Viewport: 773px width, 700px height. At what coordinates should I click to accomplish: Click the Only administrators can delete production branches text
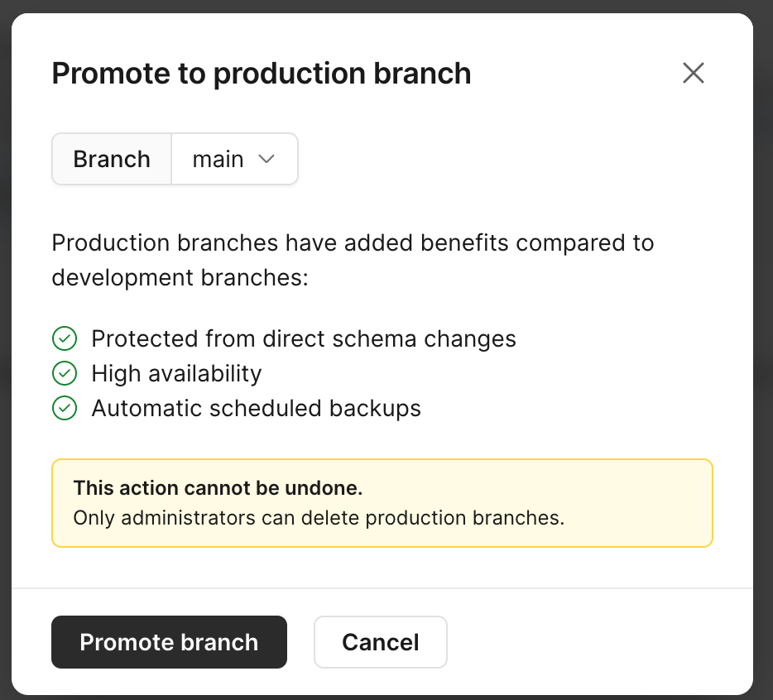tap(319, 518)
